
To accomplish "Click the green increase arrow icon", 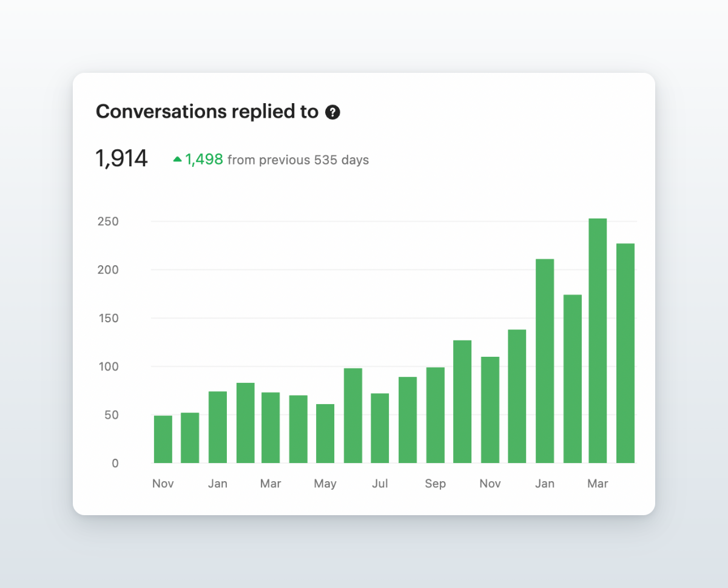I will pos(177,160).
